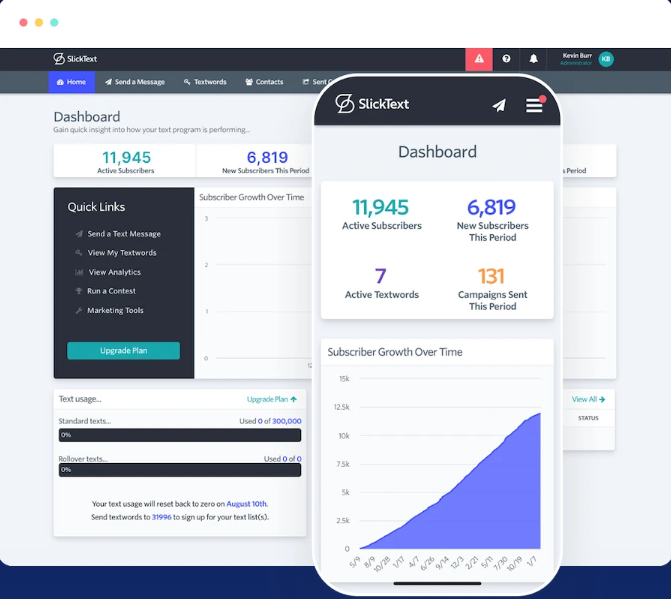Image resolution: width=671 pixels, height=599 pixels.
Task: Open the Send a Message tab
Action: 135,82
